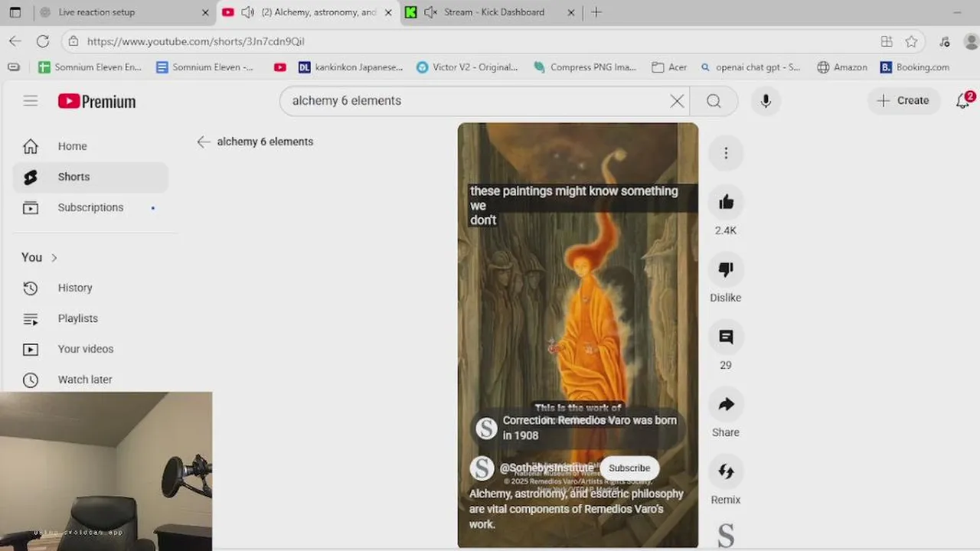The image size is (980, 551).
Task: Go back in the browser
Action: pyautogui.click(x=15, y=41)
